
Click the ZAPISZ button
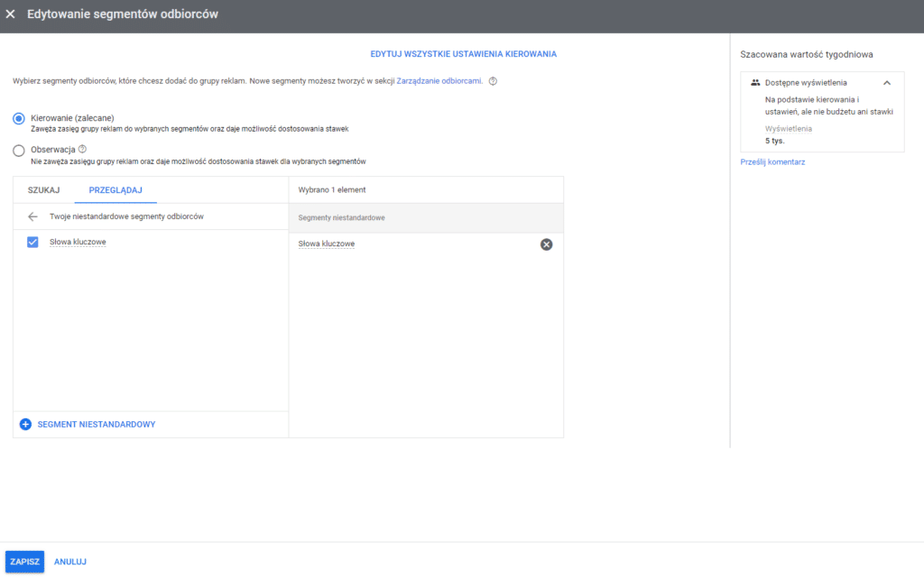24,562
